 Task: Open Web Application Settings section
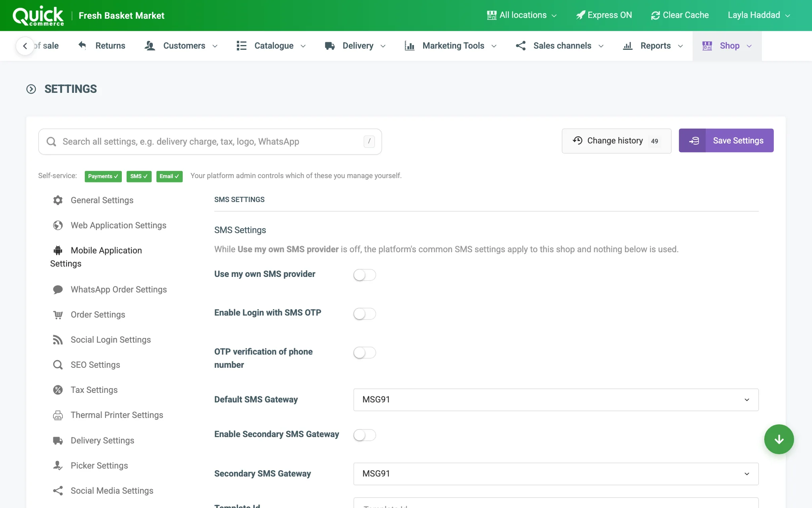[x=110, y=226]
